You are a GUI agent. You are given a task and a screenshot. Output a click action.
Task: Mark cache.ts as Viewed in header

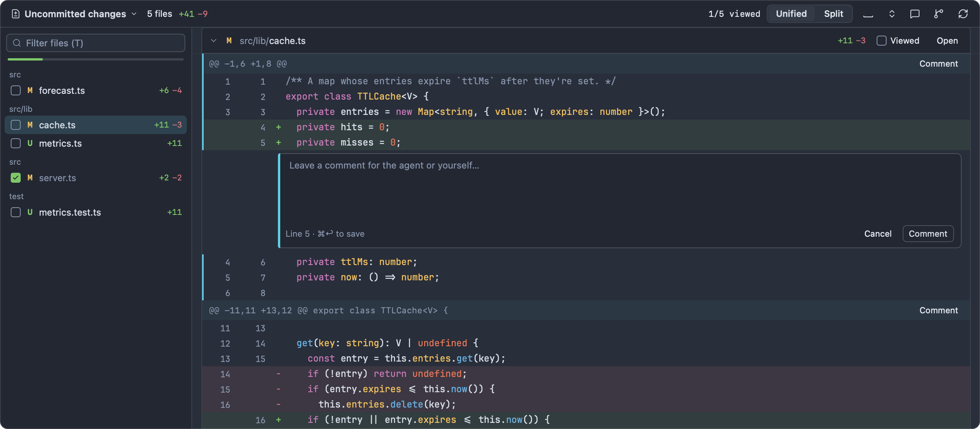(881, 41)
